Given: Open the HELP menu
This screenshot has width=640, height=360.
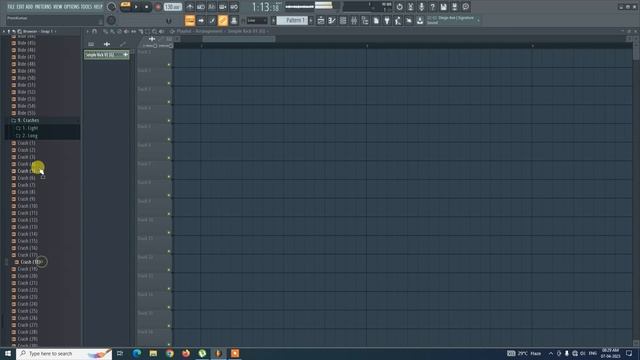Looking at the screenshot, I should point(98,7).
